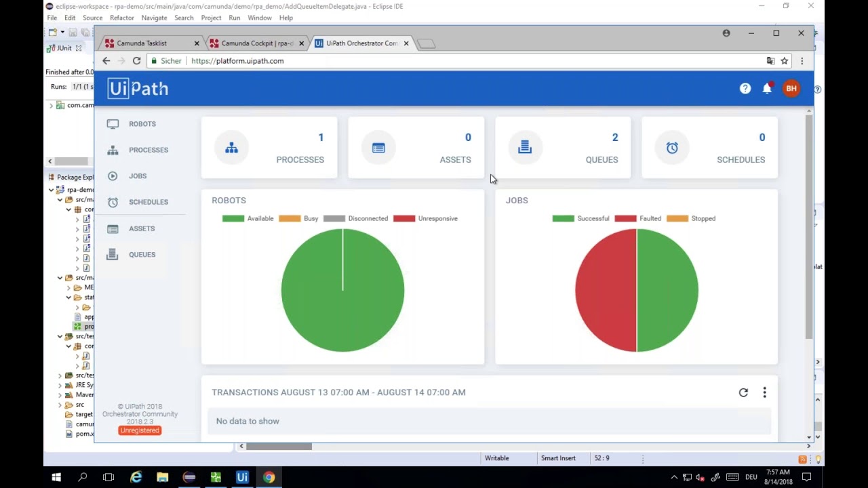Image resolution: width=868 pixels, height=488 pixels.
Task: Open UiPath Studio from the taskbar
Action: (x=242, y=477)
